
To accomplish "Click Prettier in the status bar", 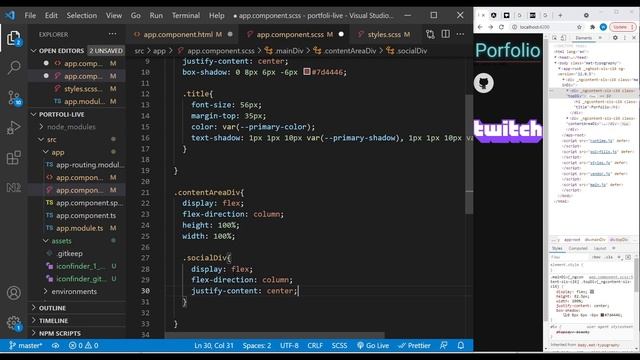I will [x=414, y=345].
